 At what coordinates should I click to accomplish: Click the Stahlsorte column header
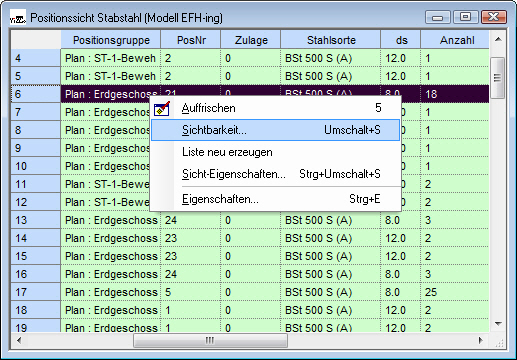331,40
